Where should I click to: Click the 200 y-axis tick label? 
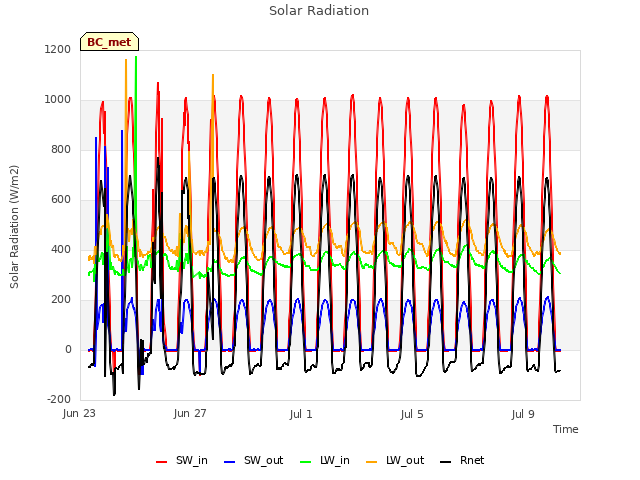coord(61,300)
